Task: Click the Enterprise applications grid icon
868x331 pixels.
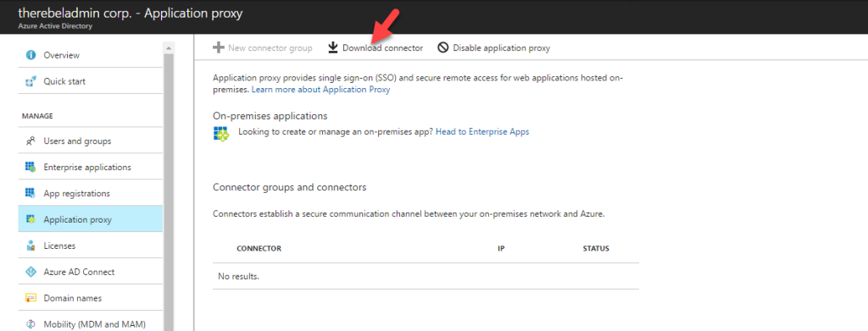Action: [x=31, y=167]
